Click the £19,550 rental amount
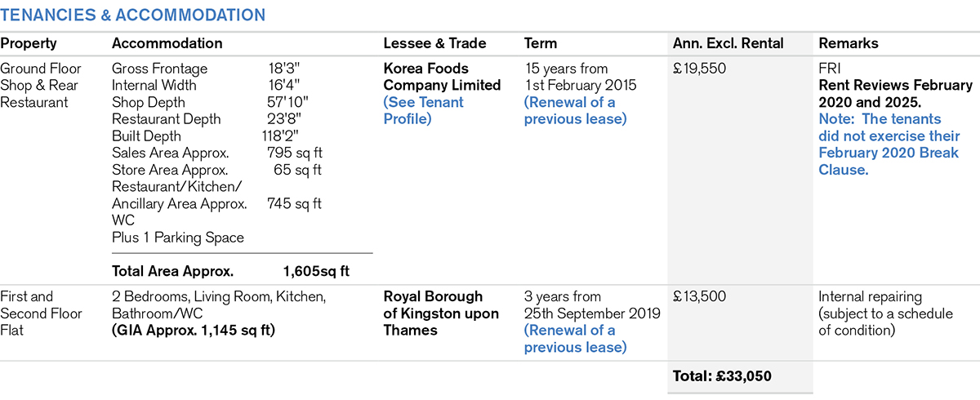 (x=699, y=69)
